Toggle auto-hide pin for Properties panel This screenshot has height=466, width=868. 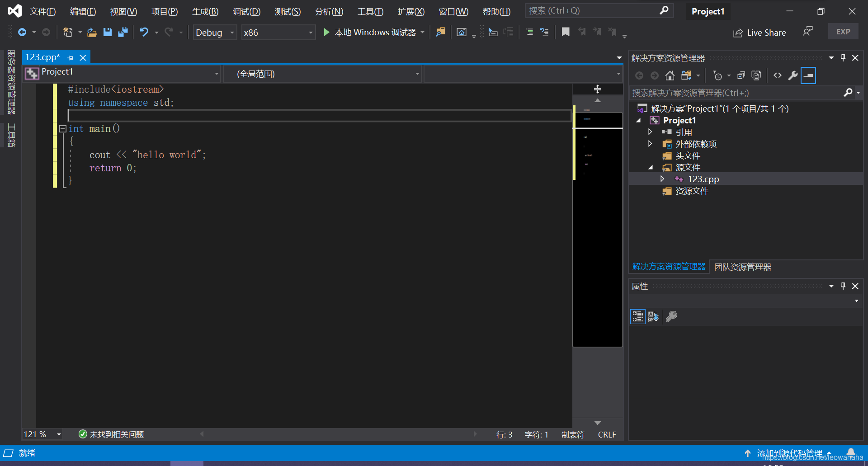tap(843, 286)
